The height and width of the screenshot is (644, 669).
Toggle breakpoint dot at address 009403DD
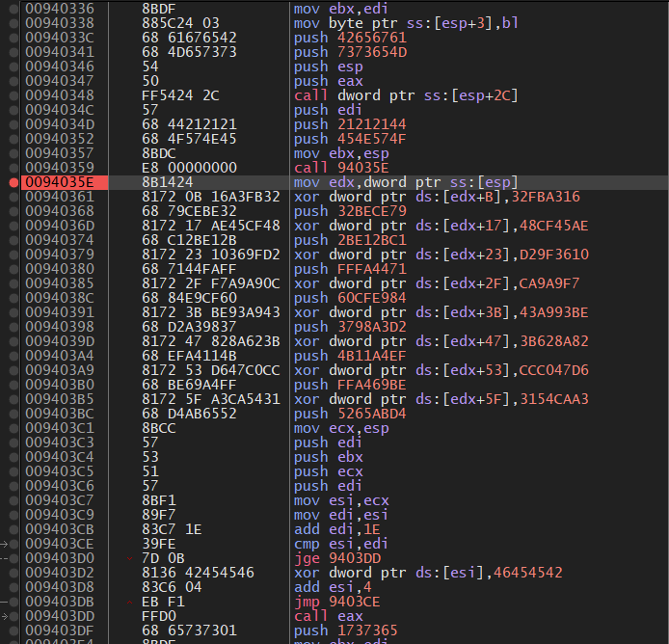[13, 617]
